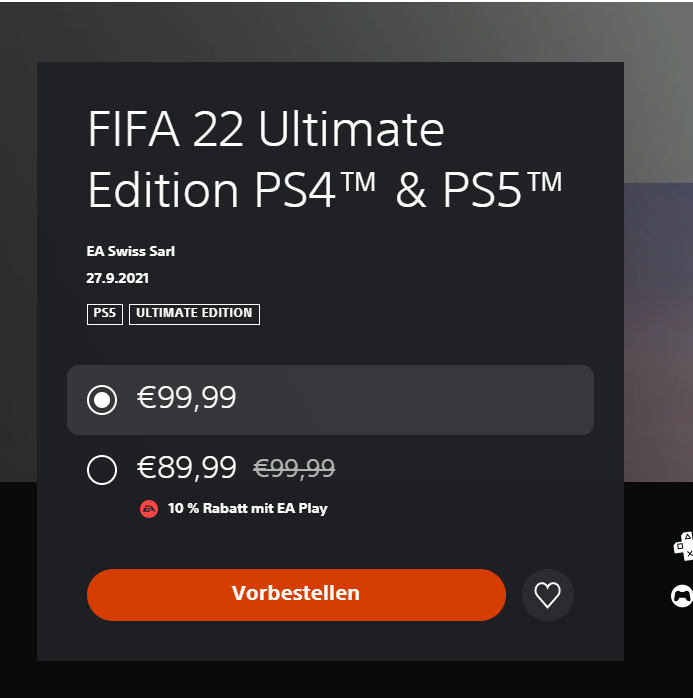The image size is (693, 698).
Task: Click the release date 27.9.2021
Action: [x=118, y=278]
